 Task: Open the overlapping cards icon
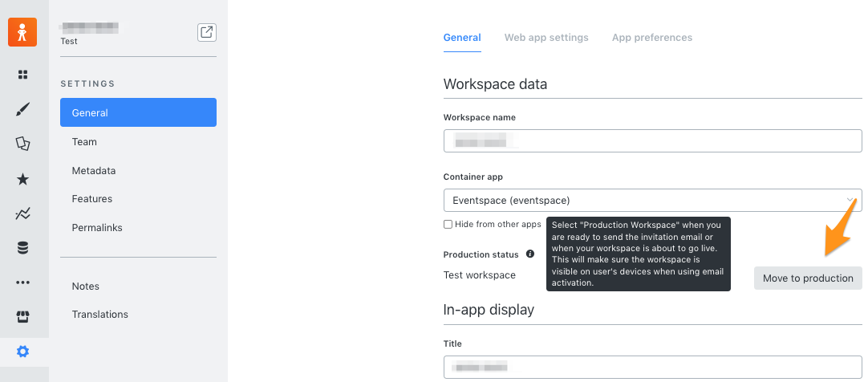(x=22, y=144)
